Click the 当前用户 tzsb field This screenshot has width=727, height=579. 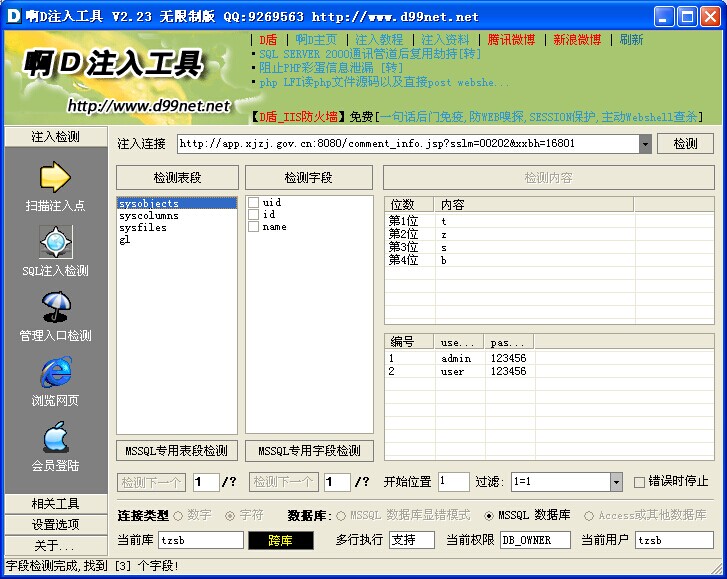[x=674, y=541]
